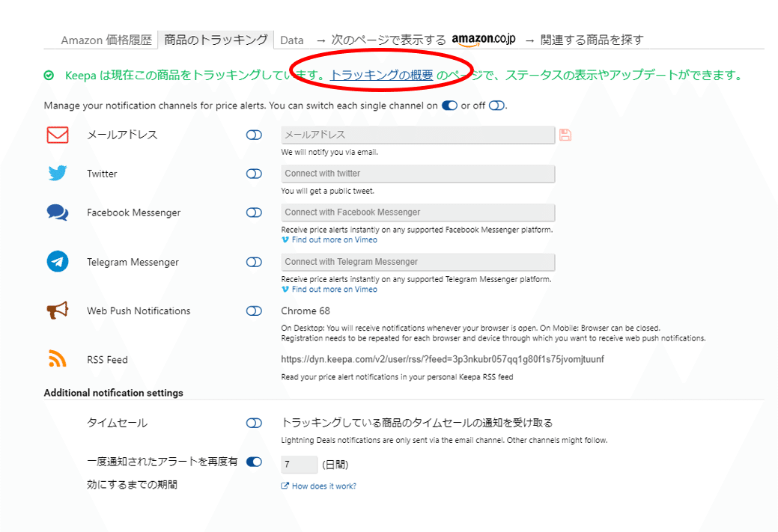Open the Amazon 価格履歴 tab
The height and width of the screenshot is (532, 778).
[x=106, y=40]
